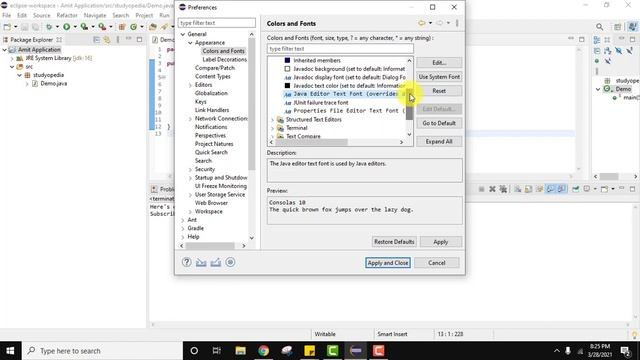The image size is (640, 360).
Task: Open the Navigate menu
Action: [95, 15]
